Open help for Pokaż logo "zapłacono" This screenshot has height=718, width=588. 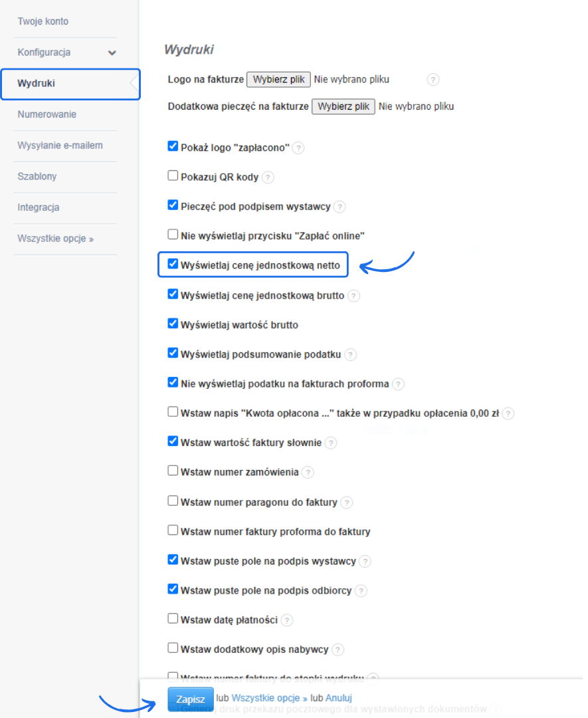(298, 148)
